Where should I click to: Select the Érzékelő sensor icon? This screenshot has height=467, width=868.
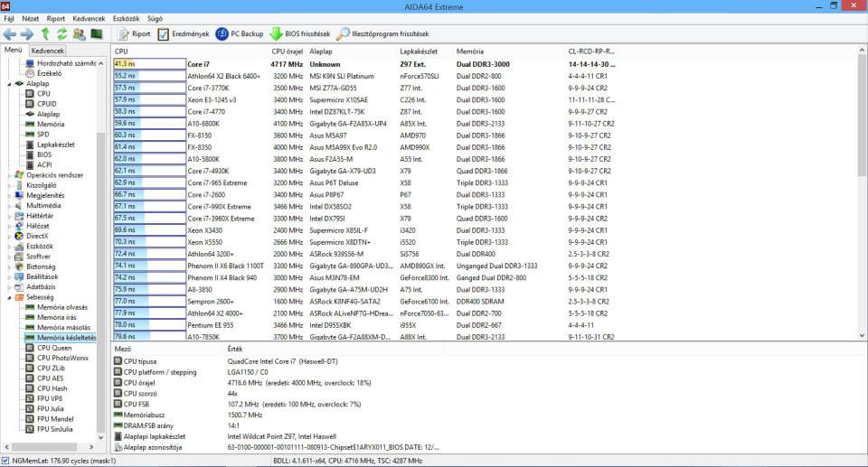30,73
